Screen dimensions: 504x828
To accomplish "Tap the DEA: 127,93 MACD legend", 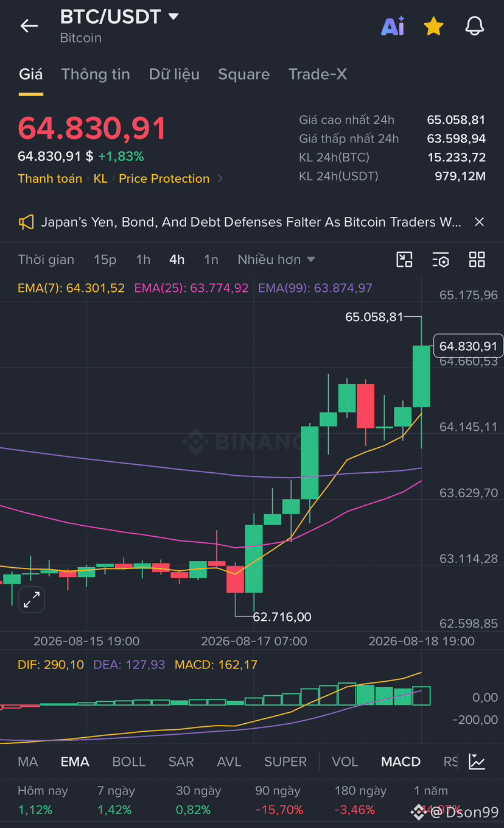I will pos(129,665).
